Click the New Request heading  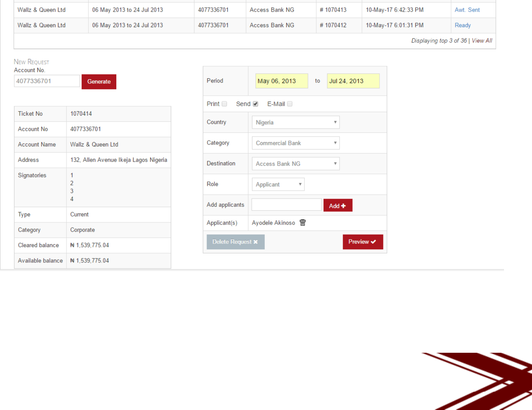(31, 62)
